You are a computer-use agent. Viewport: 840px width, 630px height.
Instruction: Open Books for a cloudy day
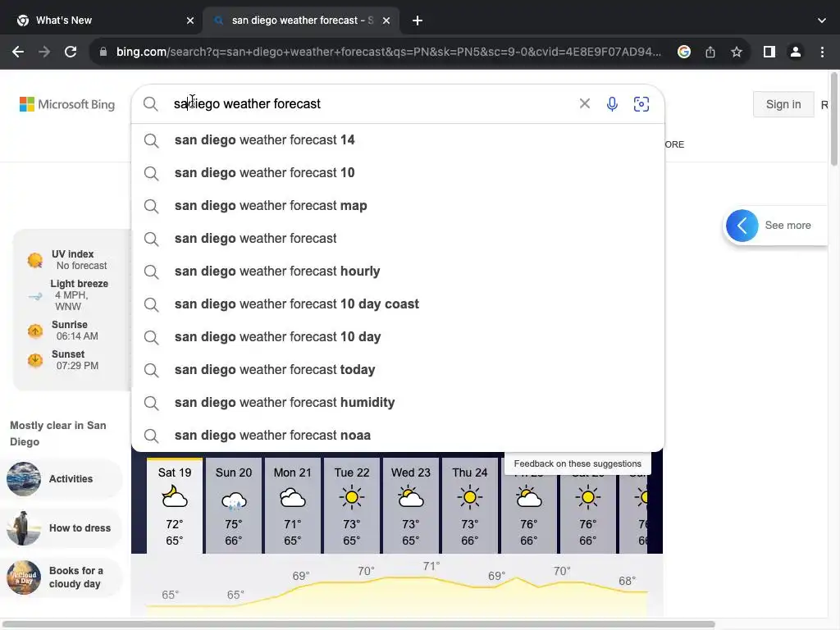(62, 577)
